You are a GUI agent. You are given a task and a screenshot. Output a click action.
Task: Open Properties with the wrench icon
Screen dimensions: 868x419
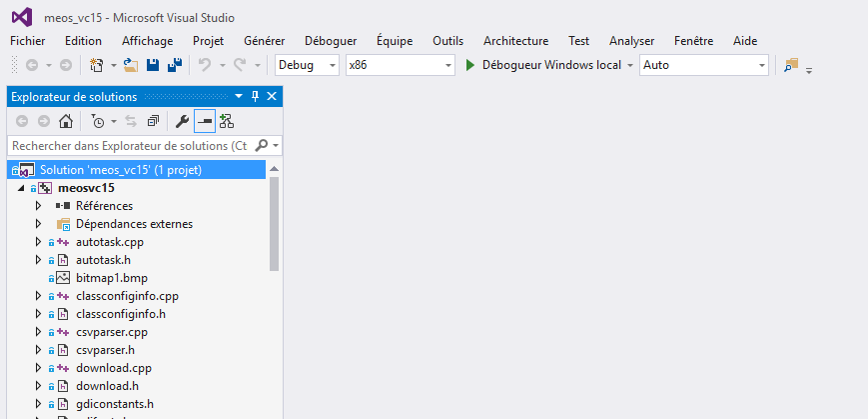182,121
